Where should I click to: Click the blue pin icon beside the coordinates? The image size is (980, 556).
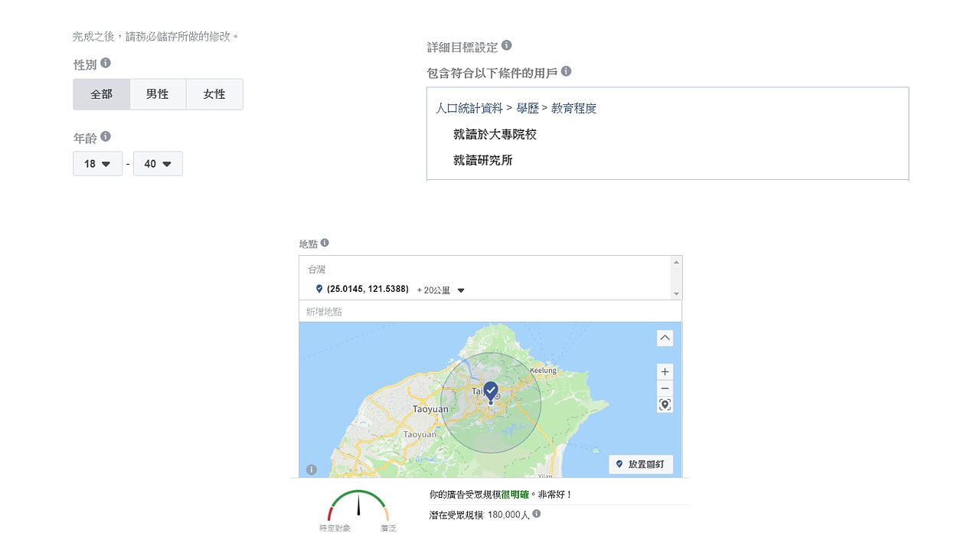pos(319,289)
